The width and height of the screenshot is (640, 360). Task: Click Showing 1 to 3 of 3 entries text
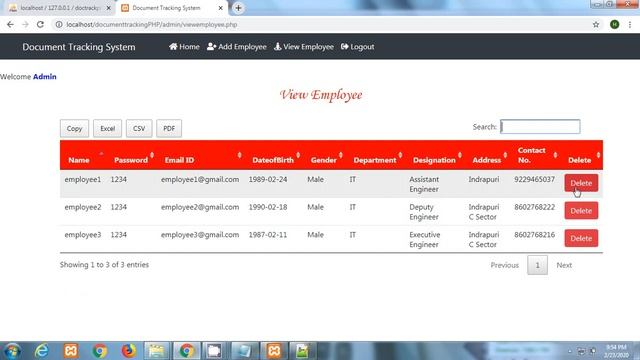click(104, 264)
